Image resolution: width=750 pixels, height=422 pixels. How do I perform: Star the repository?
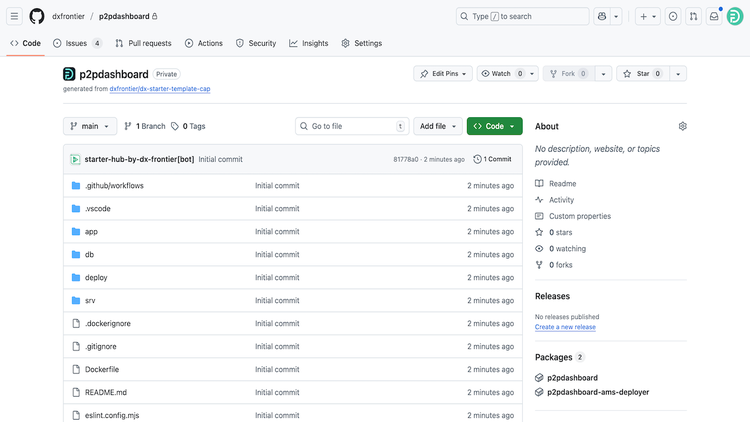pyautogui.click(x=643, y=74)
